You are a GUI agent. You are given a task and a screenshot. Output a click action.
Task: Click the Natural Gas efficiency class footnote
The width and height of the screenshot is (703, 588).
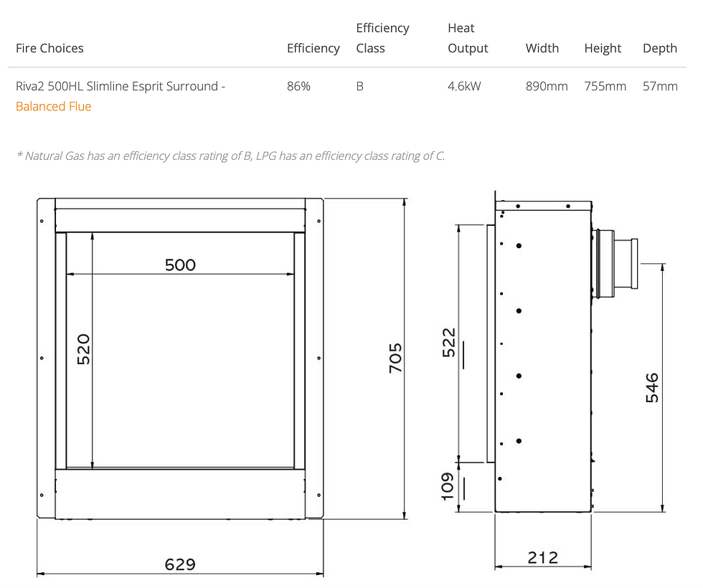tap(230, 156)
